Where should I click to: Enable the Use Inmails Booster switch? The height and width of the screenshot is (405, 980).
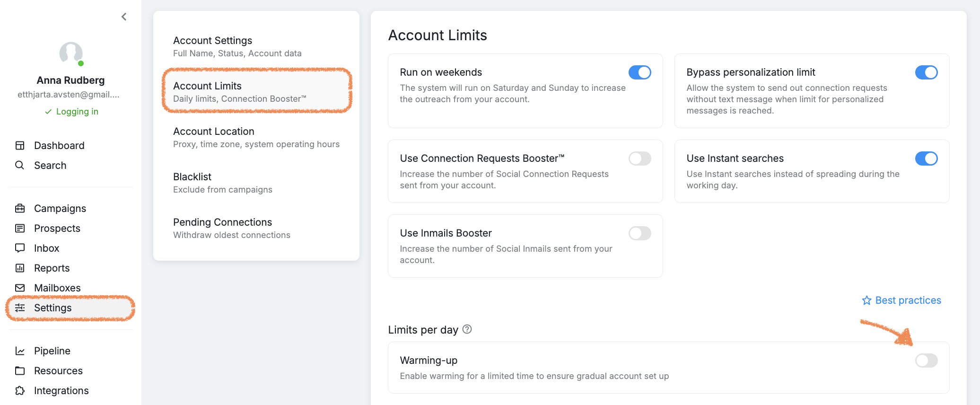[639, 233]
